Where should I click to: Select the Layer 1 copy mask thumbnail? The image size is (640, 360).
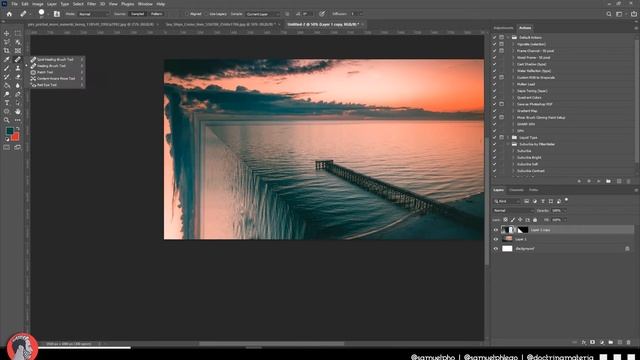click(522, 230)
